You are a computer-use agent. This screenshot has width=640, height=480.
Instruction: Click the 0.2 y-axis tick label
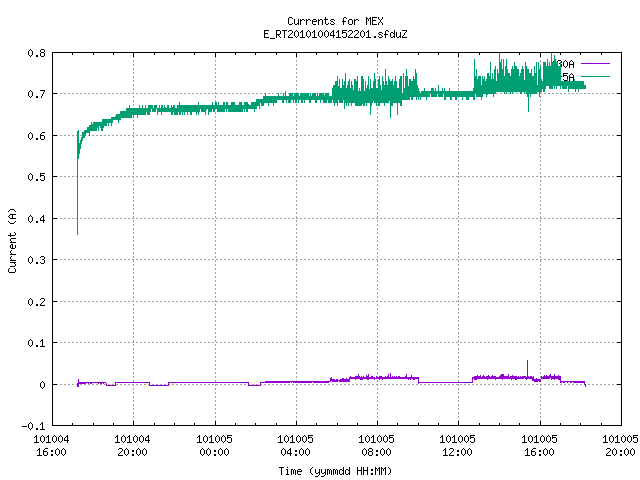(x=36, y=302)
